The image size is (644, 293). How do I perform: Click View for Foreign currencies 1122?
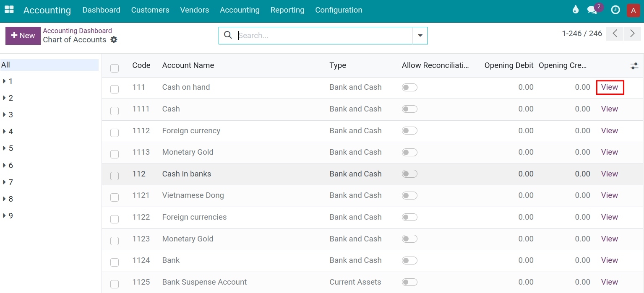tap(610, 217)
